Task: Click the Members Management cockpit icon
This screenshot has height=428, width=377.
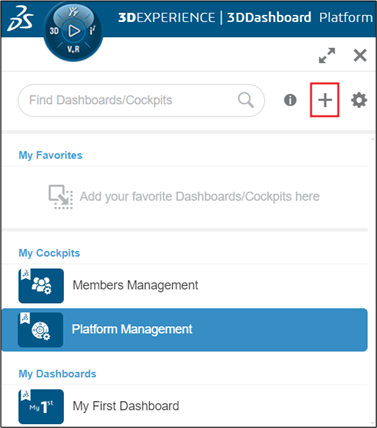Action: 41,286
